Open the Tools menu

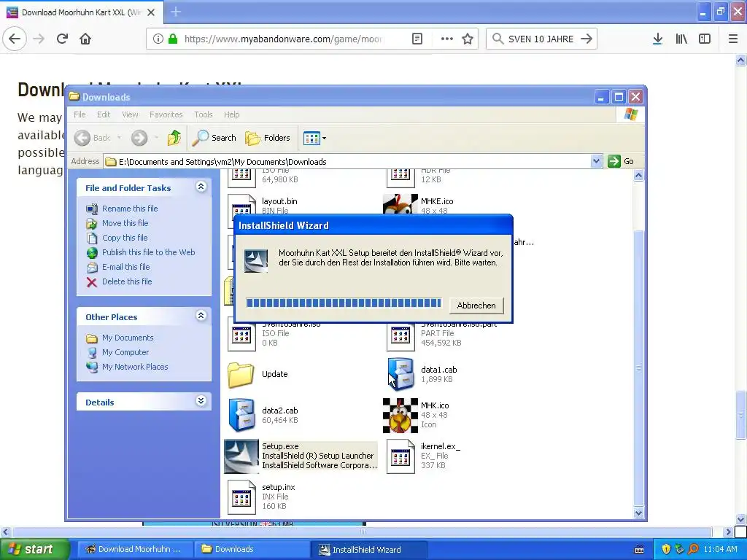tap(204, 114)
